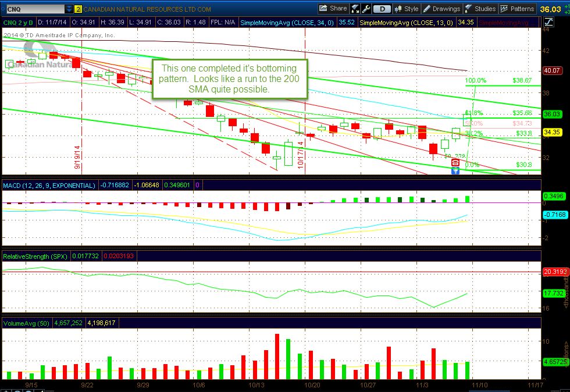Open the Studies menu
Viewport: 570px width, 392px height.
pos(480,9)
